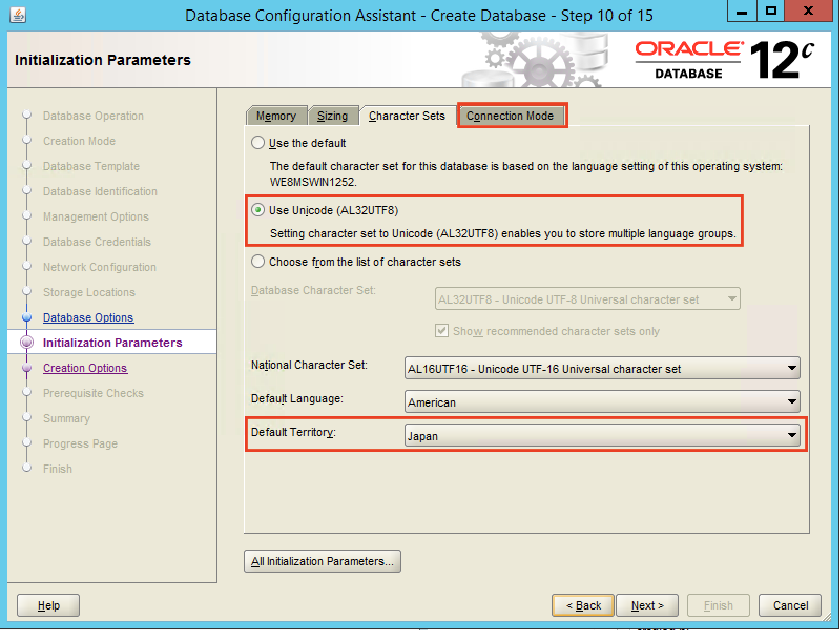This screenshot has width=840, height=630.
Task: Click the Unicode multiple language groups description
Action: [x=503, y=233]
